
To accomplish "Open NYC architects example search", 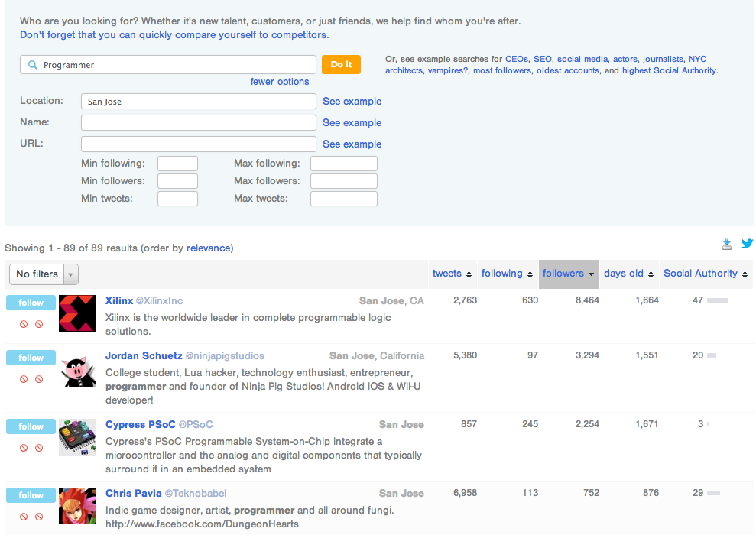I will click(698, 59).
